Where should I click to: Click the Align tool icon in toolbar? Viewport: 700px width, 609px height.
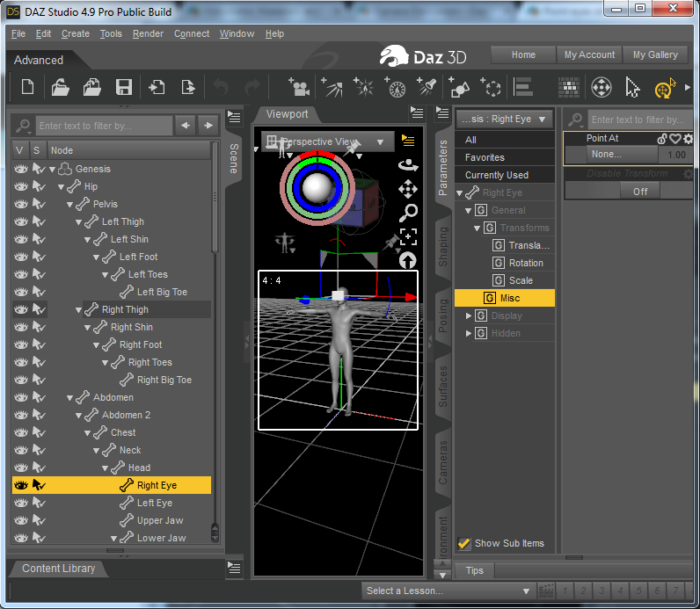pyautogui.click(x=522, y=87)
